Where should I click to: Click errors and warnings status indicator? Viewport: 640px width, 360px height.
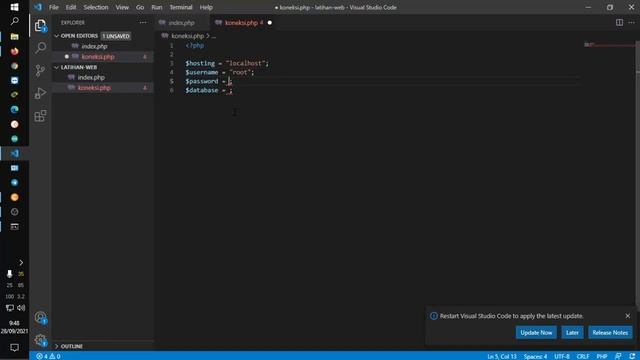48,356
